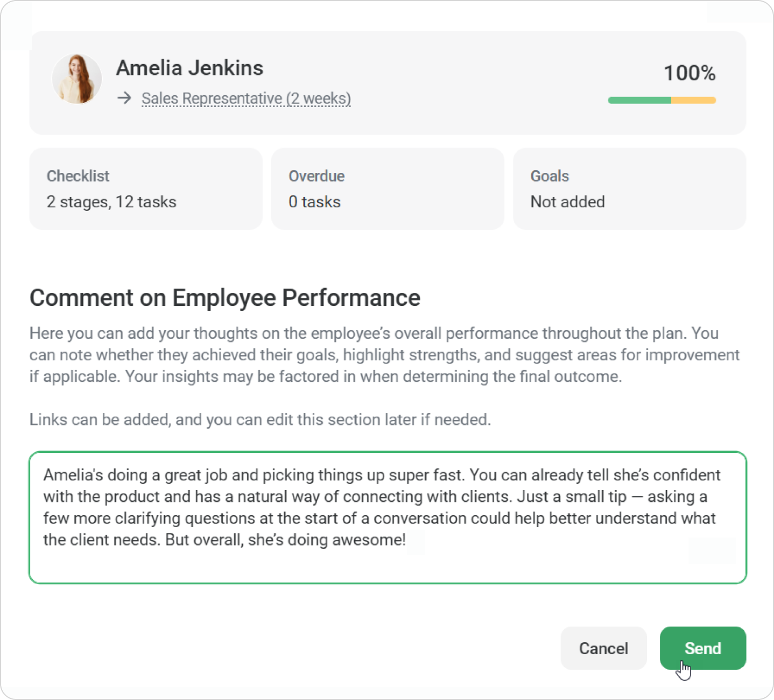This screenshot has height=700, width=774.
Task: Click the yellow segment of progress bar
Action: (693, 100)
